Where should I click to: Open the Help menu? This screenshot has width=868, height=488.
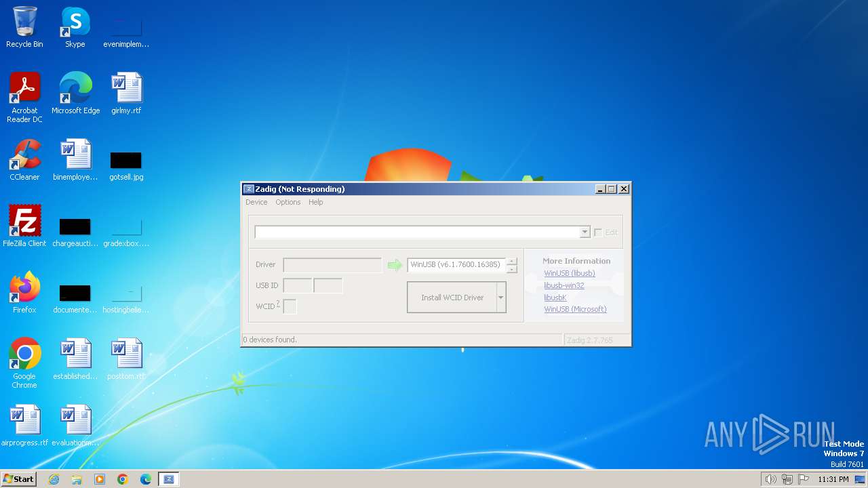(316, 202)
